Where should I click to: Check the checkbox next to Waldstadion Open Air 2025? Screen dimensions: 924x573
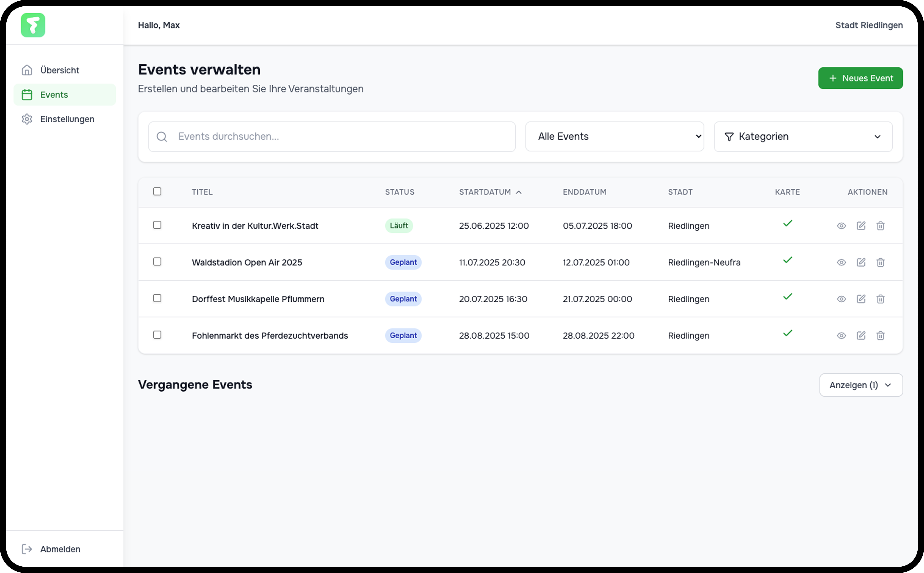click(x=157, y=262)
